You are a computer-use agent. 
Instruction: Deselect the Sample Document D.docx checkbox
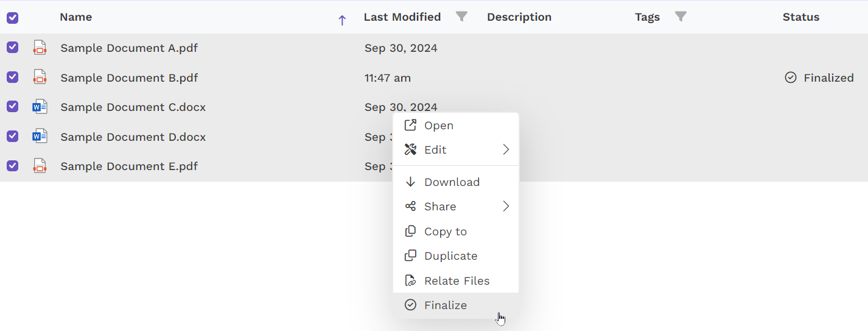point(12,137)
